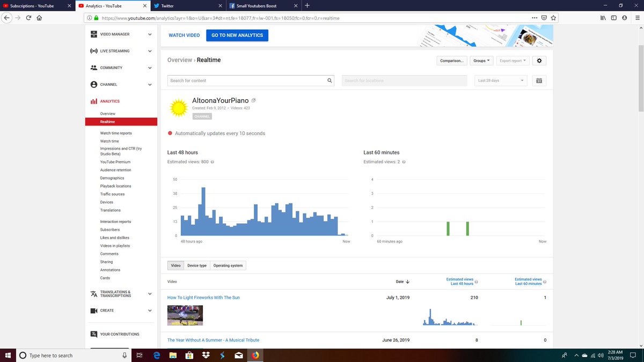Click the Search for locations field

(404, 80)
